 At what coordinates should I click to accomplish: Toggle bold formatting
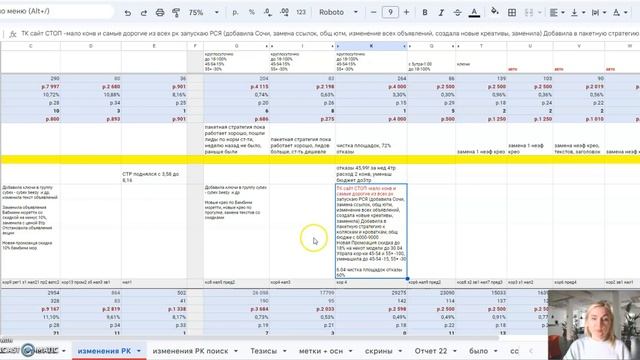coord(424,13)
